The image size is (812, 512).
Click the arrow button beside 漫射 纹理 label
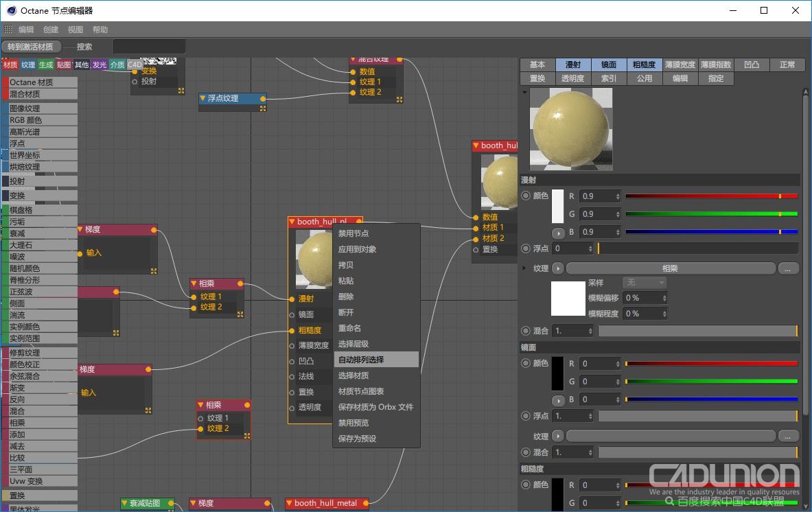click(558, 268)
